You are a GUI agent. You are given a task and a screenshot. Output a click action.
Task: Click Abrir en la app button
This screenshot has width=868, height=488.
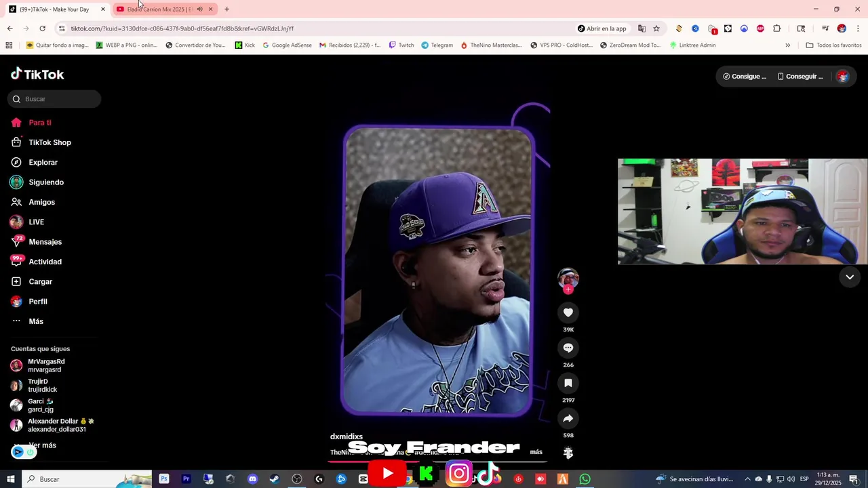[602, 28]
